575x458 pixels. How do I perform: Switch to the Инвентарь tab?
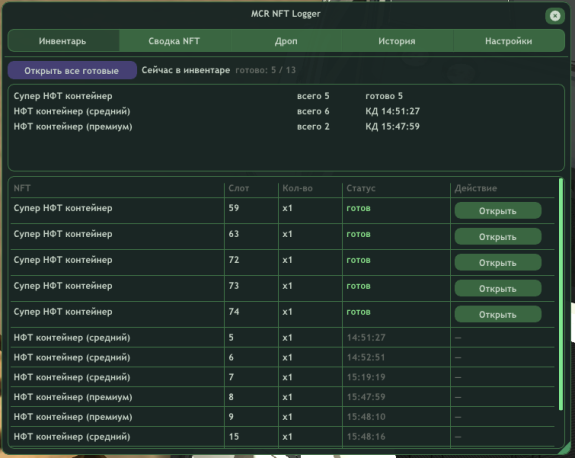(x=63, y=41)
